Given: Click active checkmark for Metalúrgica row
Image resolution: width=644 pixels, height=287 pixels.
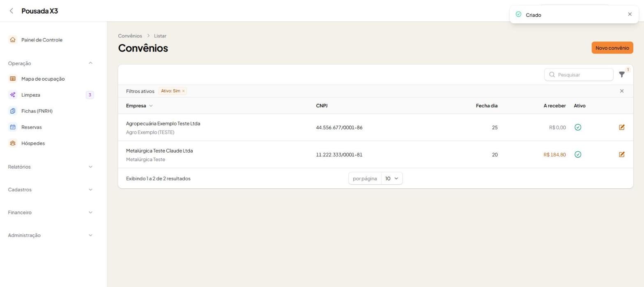Looking at the screenshot, I should tap(578, 155).
